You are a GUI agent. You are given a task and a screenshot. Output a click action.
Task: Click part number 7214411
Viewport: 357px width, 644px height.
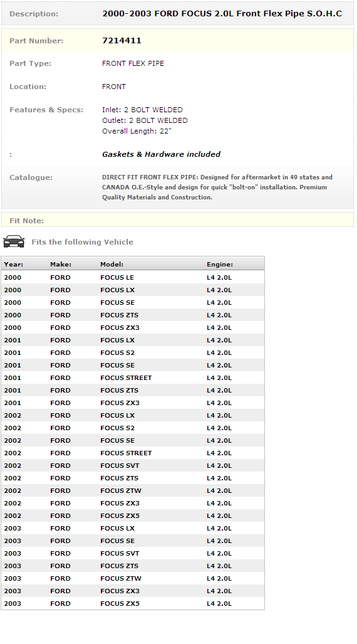tap(122, 40)
